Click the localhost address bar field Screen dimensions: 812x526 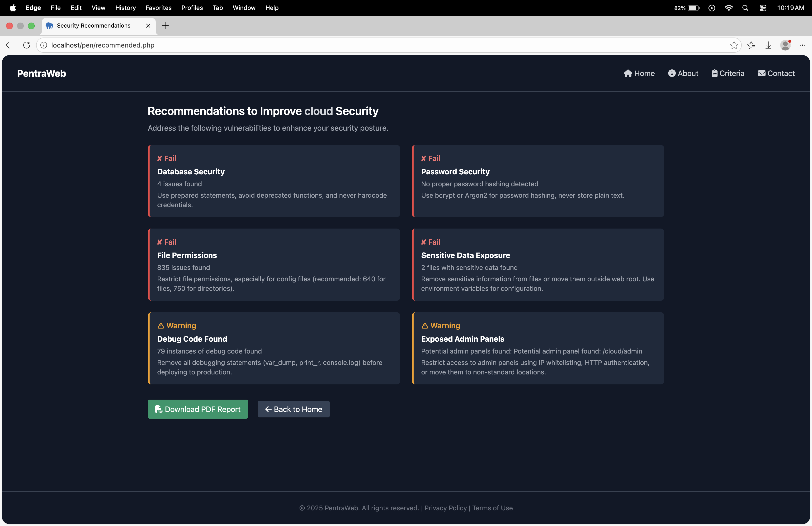[x=375, y=45]
